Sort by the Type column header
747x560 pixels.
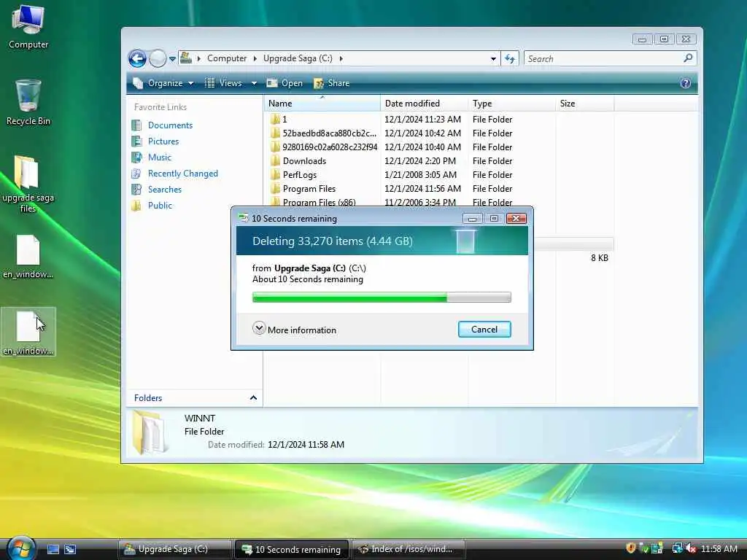coord(512,104)
